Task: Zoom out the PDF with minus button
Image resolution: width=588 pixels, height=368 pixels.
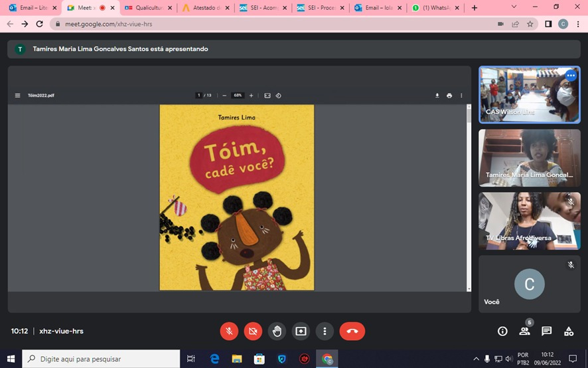Action: pyautogui.click(x=224, y=96)
